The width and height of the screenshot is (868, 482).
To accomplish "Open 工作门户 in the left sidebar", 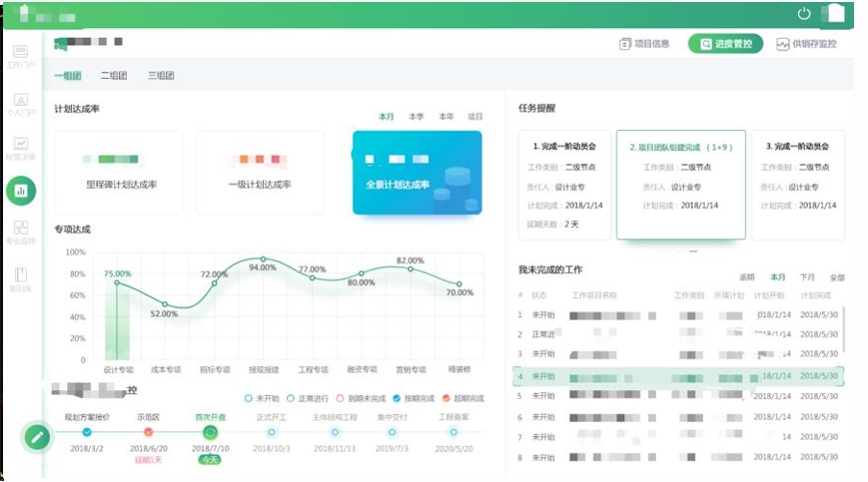I will tap(21, 54).
